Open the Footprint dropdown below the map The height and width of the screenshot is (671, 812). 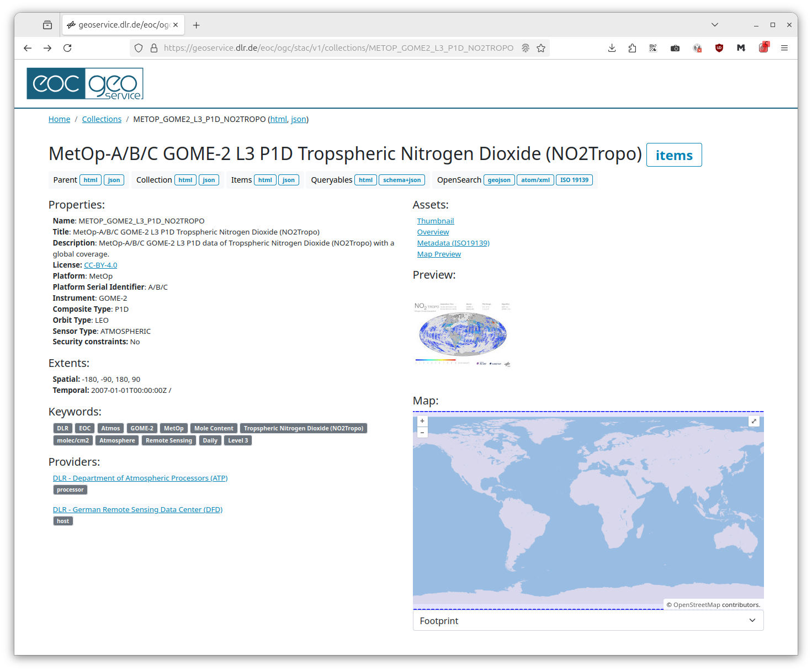click(x=588, y=621)
